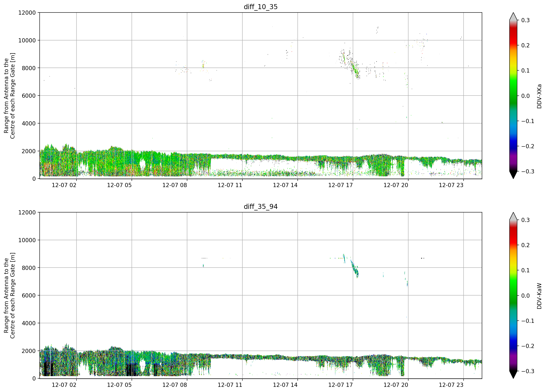
Task: Click the 0.3 tick on the DDV-KaW colorbar
Action: tap(525, 220)
